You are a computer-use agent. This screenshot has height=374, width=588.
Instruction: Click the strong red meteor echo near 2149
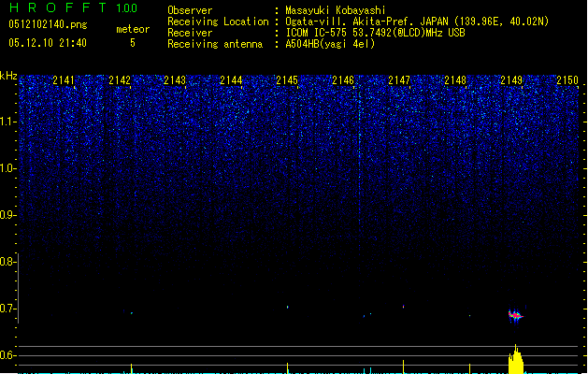pyautogui.click(x=515, y=316)
